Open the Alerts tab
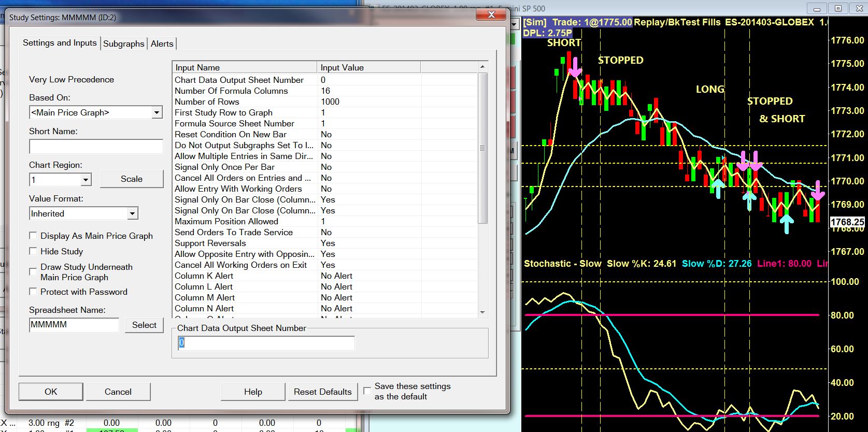 [x=162, y=44]
